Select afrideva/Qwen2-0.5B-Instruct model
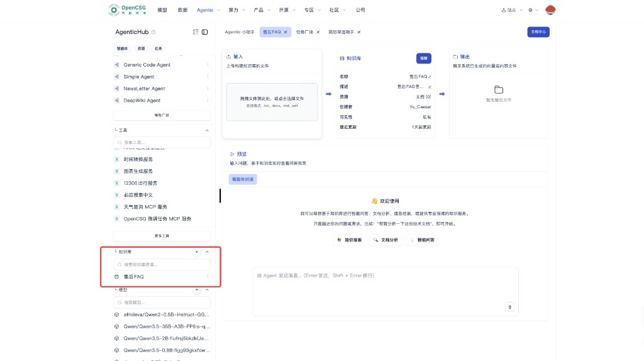The image size is (644, 361). (x=166, y=314)
